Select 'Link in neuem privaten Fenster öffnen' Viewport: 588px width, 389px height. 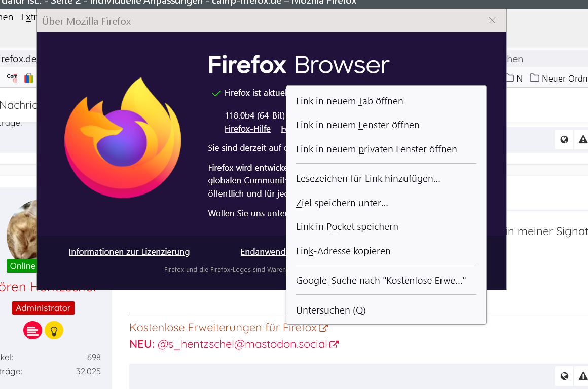point(386,149)
